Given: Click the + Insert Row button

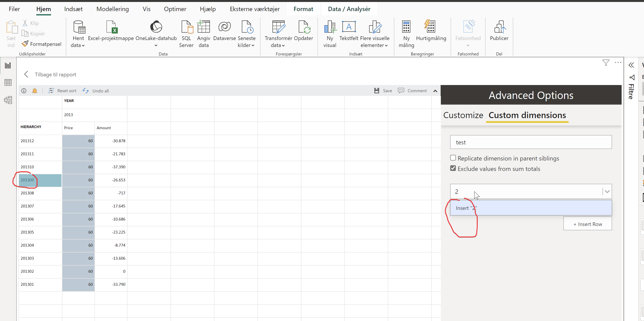Looking at the screenshot, I should coord(588,224).
